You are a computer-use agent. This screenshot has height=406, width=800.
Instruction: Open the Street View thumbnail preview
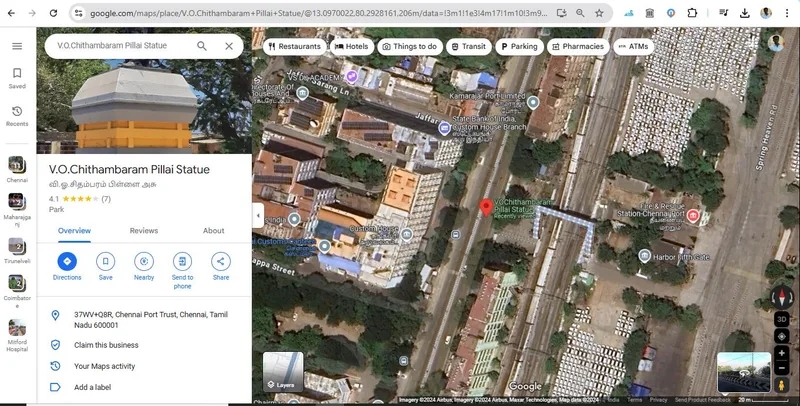pyautogui.click(x=744, y=372)
